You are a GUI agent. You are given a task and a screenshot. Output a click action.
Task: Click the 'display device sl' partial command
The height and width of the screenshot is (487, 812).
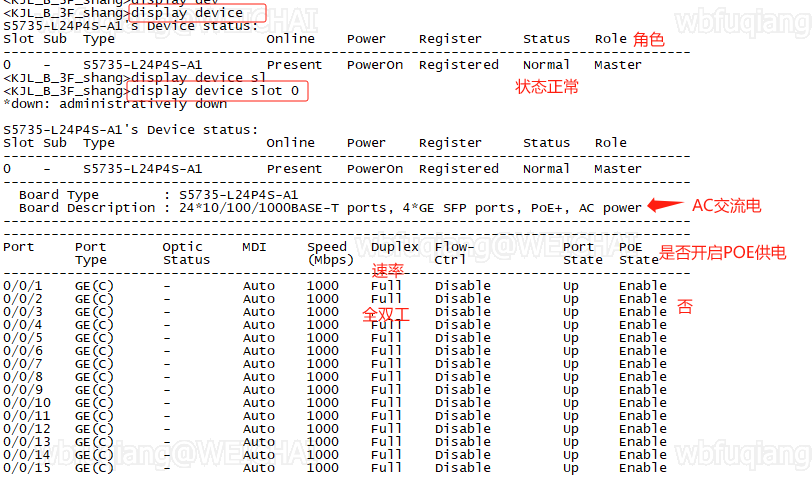[198, 78]
